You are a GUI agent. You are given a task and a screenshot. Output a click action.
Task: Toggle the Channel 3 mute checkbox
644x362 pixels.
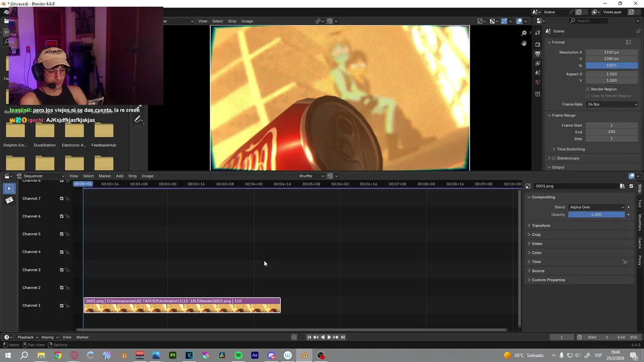point(62,270)
